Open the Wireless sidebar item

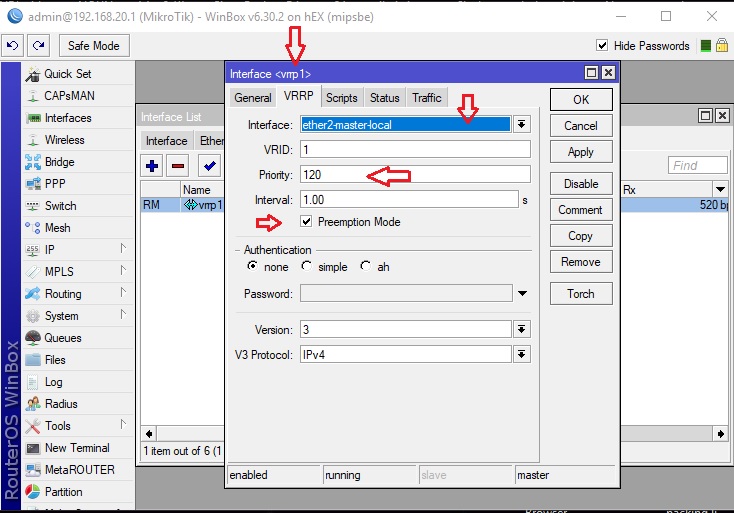click(x=65, y=140)
